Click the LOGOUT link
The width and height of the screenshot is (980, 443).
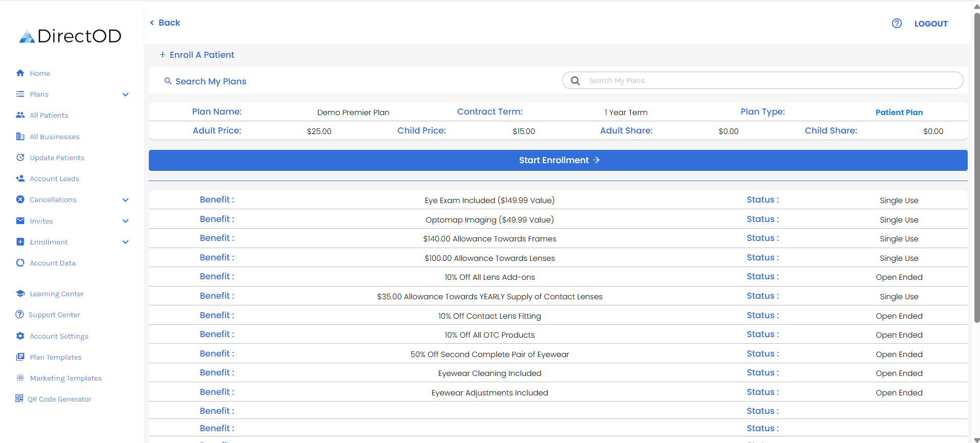pyautogui.click(x=930, y=24)
